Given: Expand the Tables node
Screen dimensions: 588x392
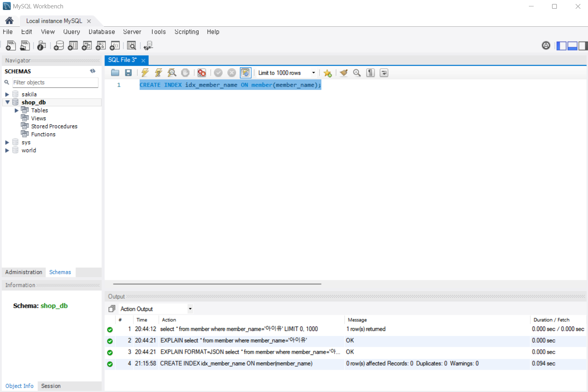Looking at the screenshot, I should [16, 110].
